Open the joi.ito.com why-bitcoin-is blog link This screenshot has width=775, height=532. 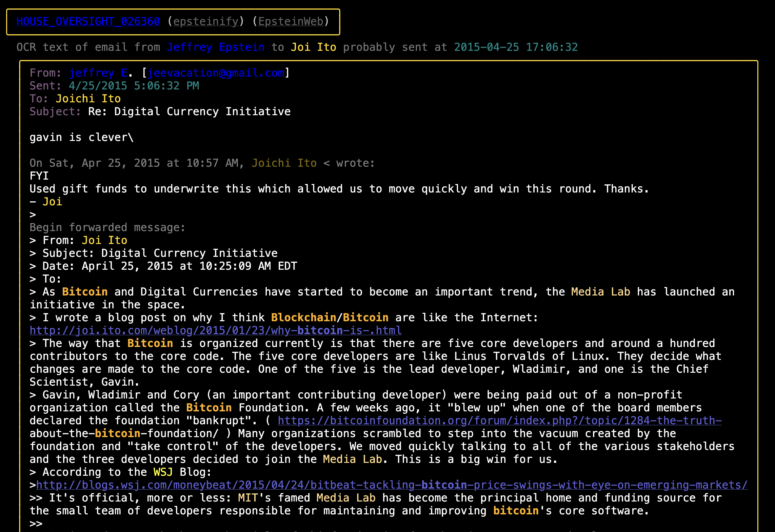click(216, 330)
